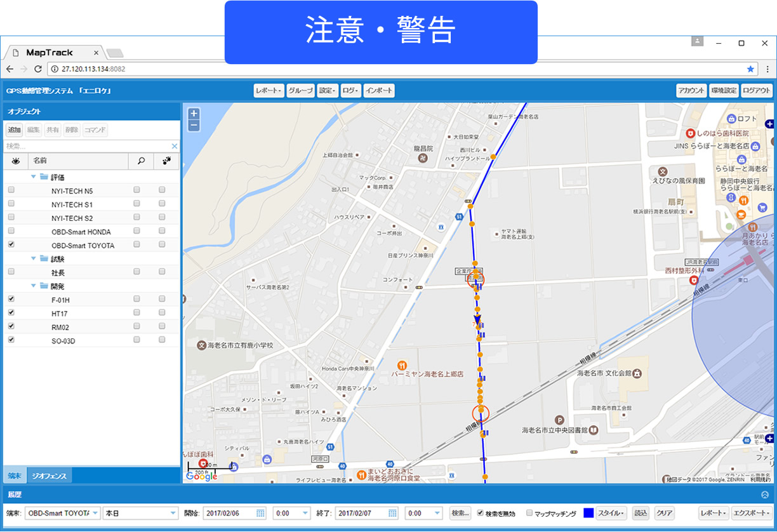Image resolution: width=777 pixels, height=532 pixels.
Task: Open the アカウント page
Action: tap(691, 91)
